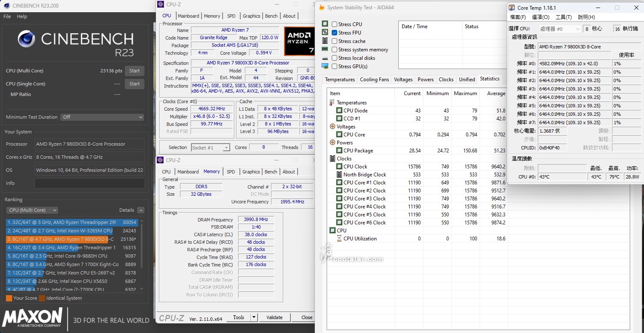Click the Voltages category lightning icon
This screenshot has width=644, height=333.
[x=332, y=126]
